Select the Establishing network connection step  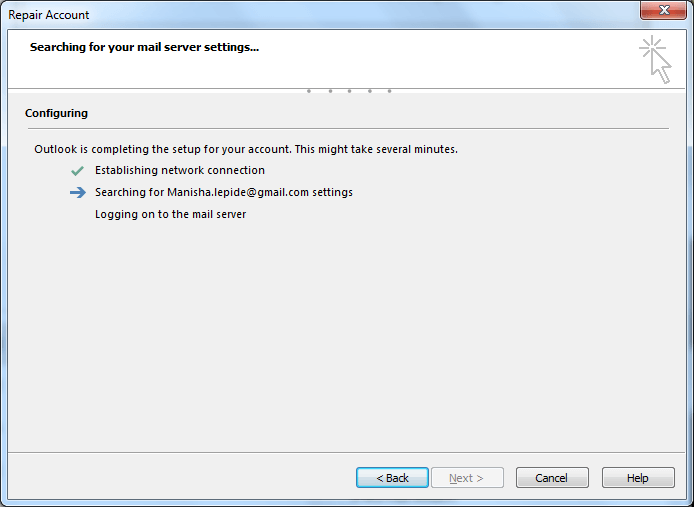click(x=180, y=170)
